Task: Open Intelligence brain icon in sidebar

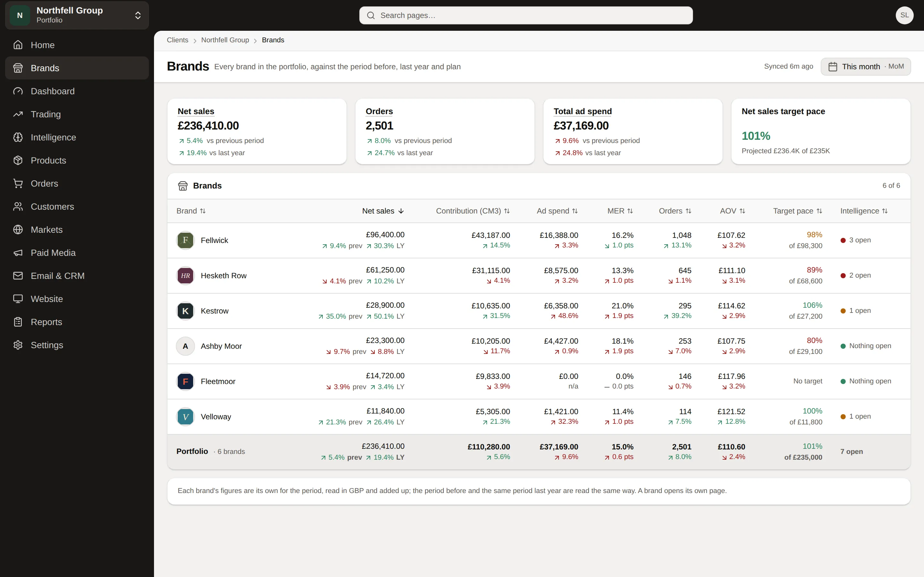Action: (x=18, y=138)
